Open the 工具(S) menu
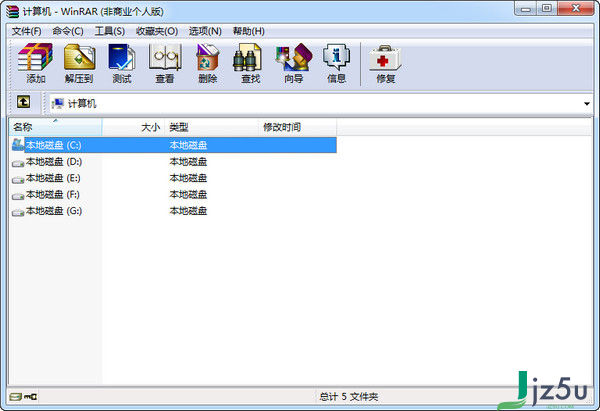The width and height of the screenshot is (600, 411). 110,31
